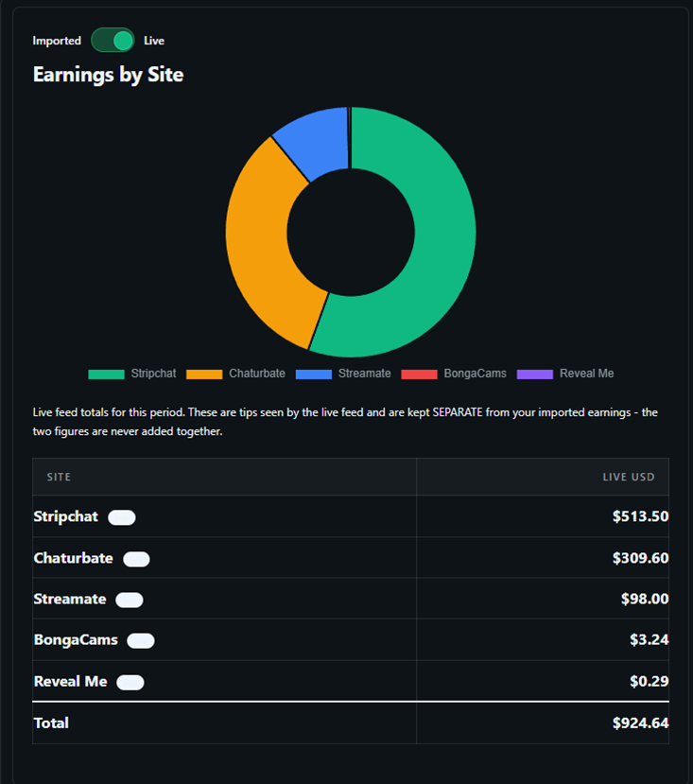Click the $513.50 Stripchat amount

coord(640,516)
